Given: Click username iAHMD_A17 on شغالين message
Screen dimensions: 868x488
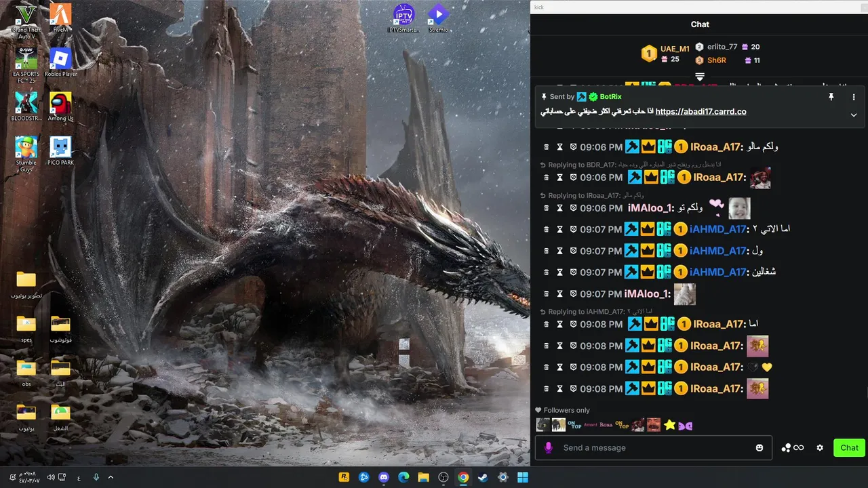Looking at the screenshot, I should pos(717,272).
